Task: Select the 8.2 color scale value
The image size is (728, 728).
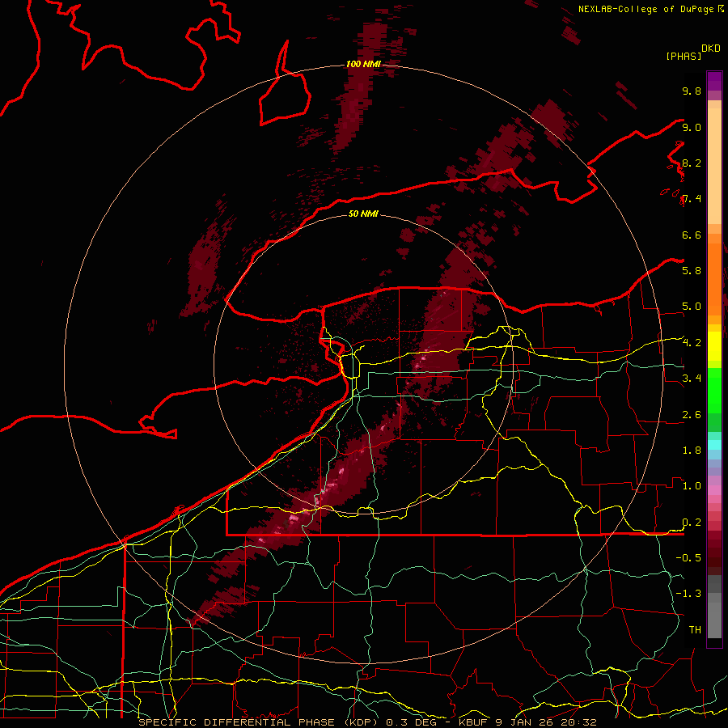Action: coord(692,163)
